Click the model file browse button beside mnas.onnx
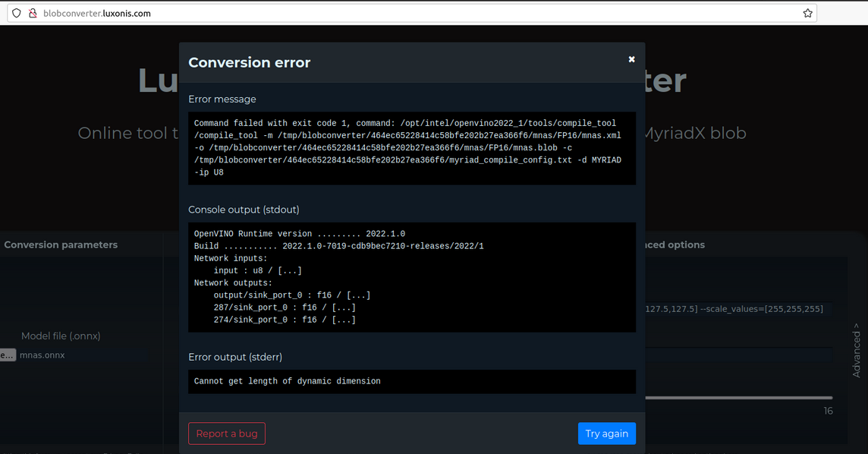The width and height of the screenshot is (868, 454). click(8, 355)
